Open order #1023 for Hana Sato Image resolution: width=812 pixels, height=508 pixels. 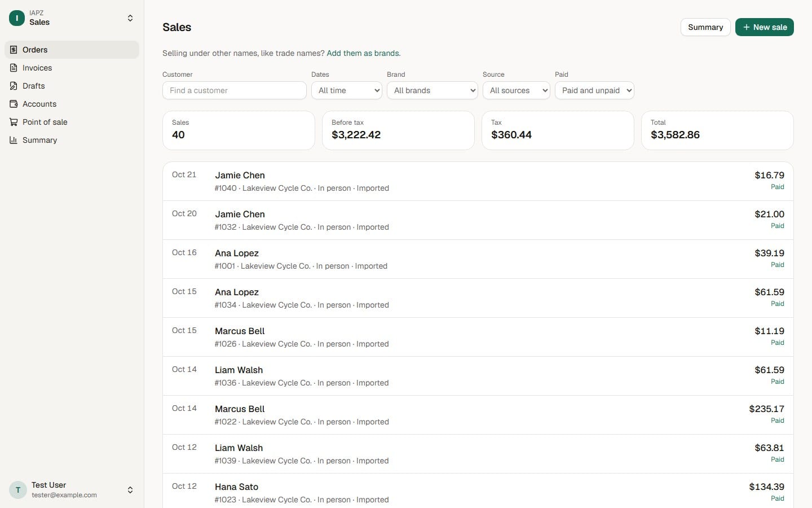478,491
